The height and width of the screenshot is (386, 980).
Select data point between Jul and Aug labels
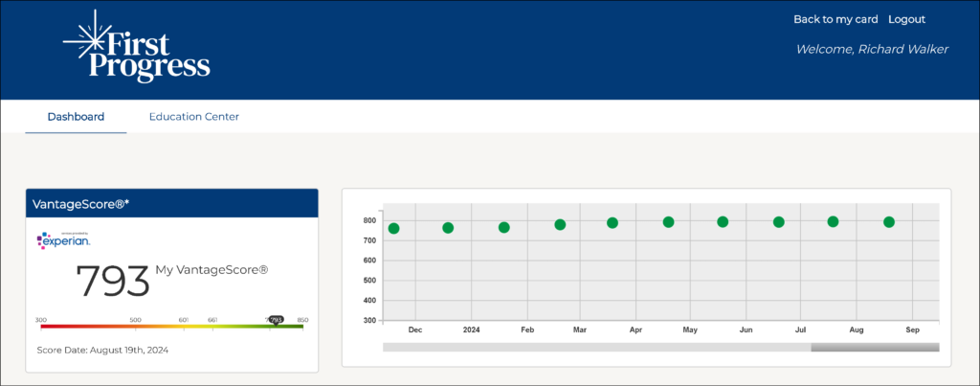coord(833,221)
